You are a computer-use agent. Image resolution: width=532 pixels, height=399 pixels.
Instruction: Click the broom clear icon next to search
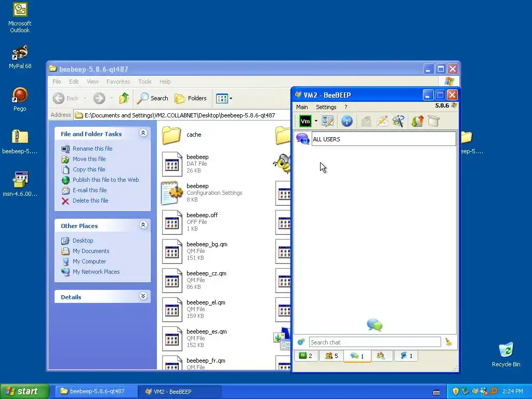[448, 342]
